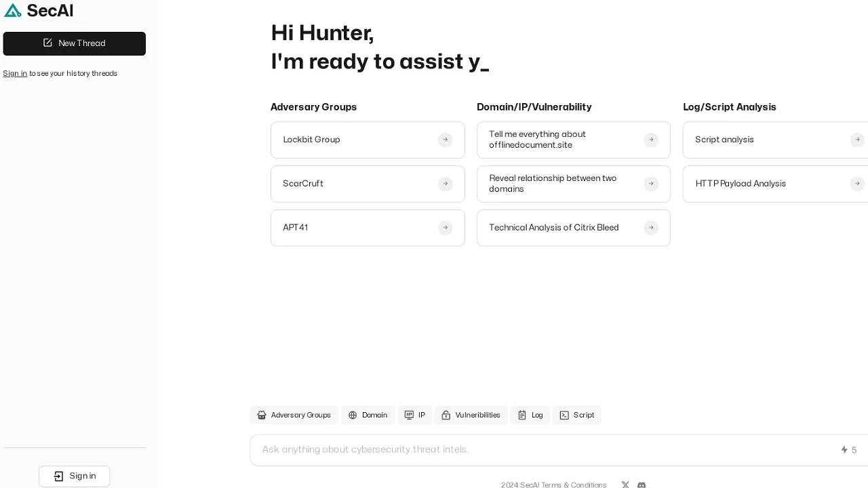
Task: Select the Vulnerabilities category chip
Action: click(x=471, y=415)
